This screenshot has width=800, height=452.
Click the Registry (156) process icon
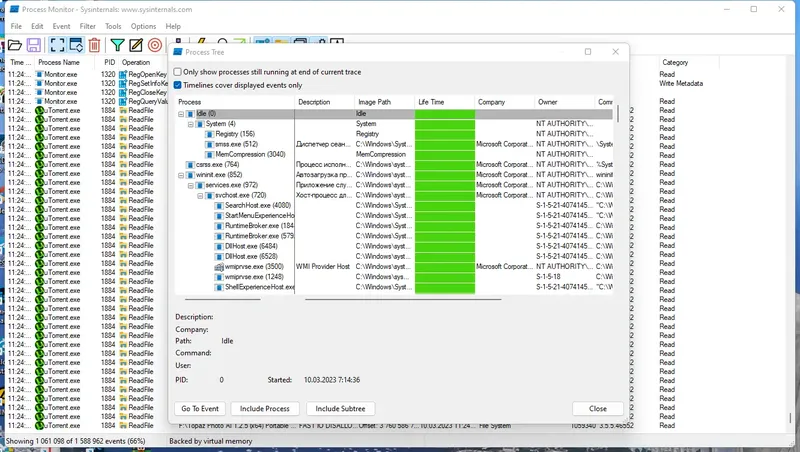(209, 134)
